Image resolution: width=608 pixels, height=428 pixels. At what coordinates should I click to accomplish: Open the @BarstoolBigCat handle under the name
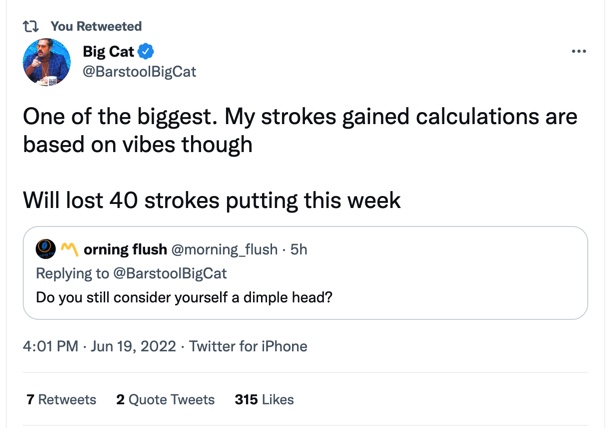click(146, 71)
